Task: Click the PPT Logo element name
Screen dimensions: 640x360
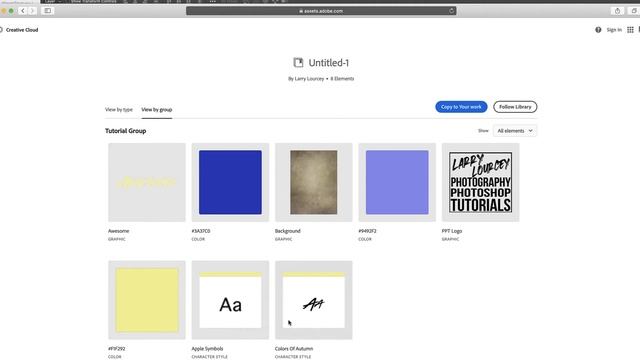Action: tap(452, 231)
